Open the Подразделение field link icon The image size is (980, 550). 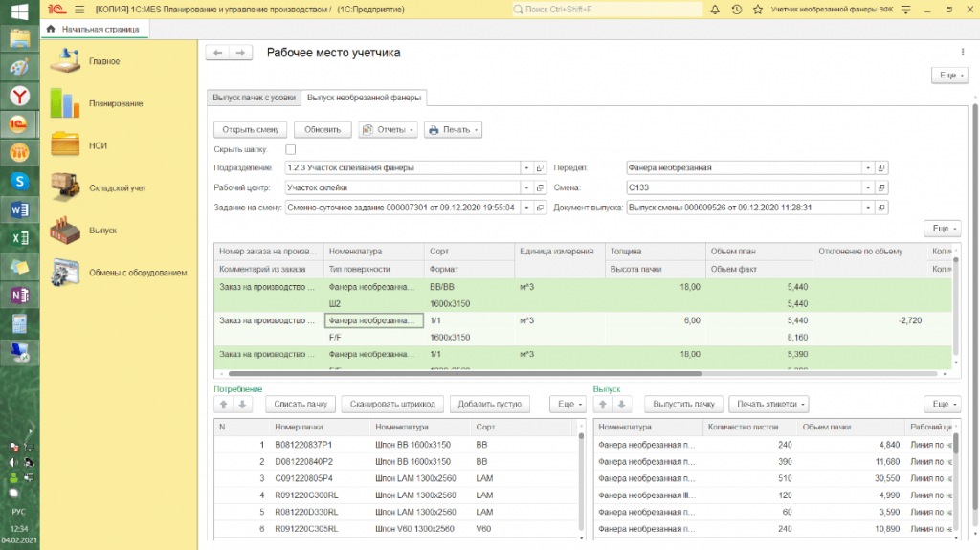(x=540, y=167)
